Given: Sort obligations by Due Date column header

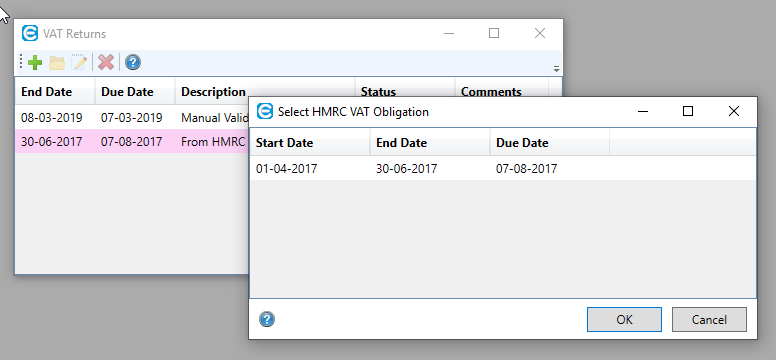Looking at the screenshot, I should pos(550,143).
